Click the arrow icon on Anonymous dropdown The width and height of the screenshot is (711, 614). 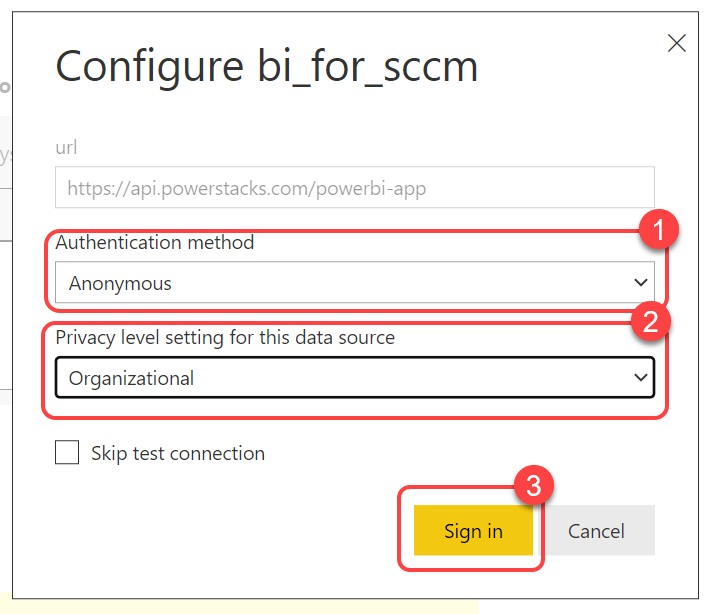coord(641,283)
